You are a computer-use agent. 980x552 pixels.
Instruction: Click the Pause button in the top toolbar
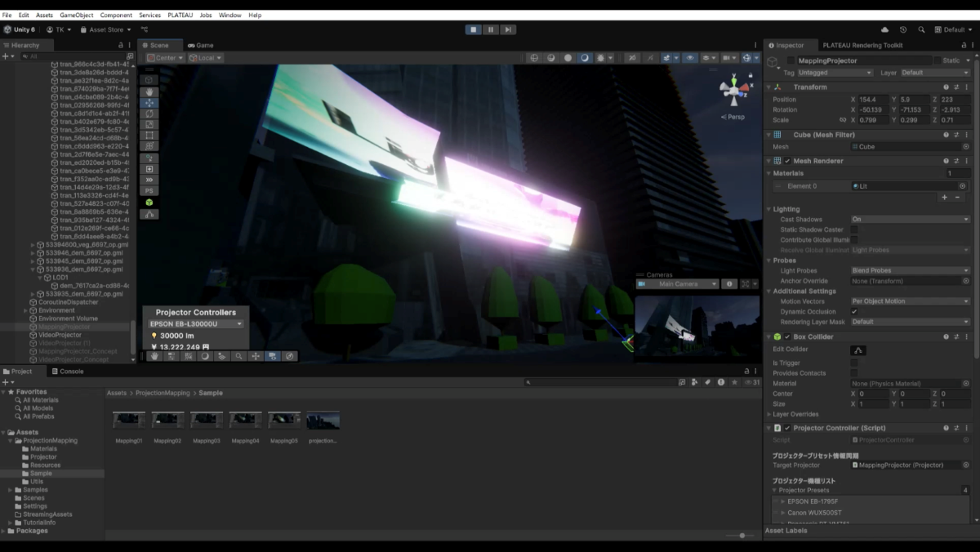(x=491, y=29)
